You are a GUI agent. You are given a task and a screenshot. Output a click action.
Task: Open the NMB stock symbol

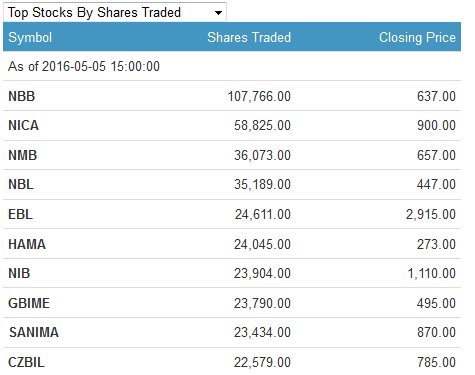22,155
